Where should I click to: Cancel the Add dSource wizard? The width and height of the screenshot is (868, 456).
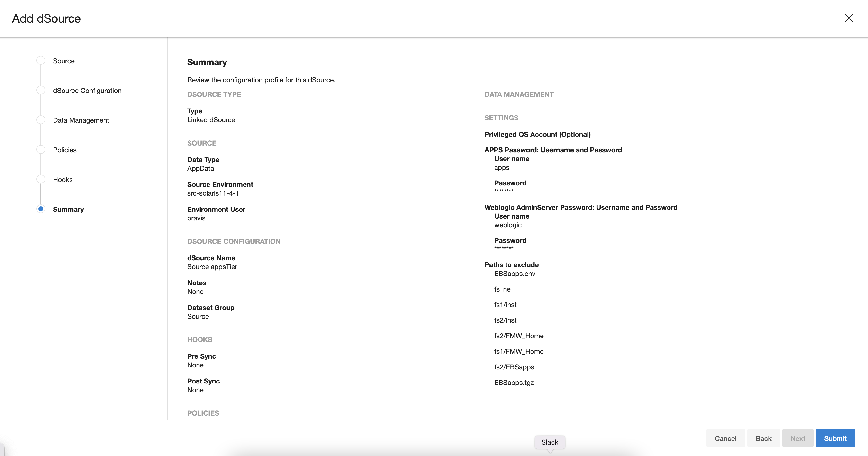(725, 438)
